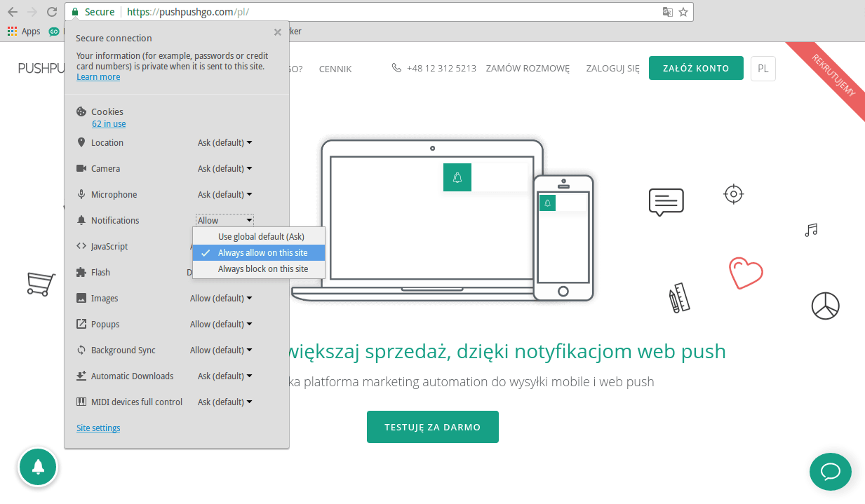This screenshot has height=504, width=865.
Task: Choose Always allow on this site
Action: [259, 253]
